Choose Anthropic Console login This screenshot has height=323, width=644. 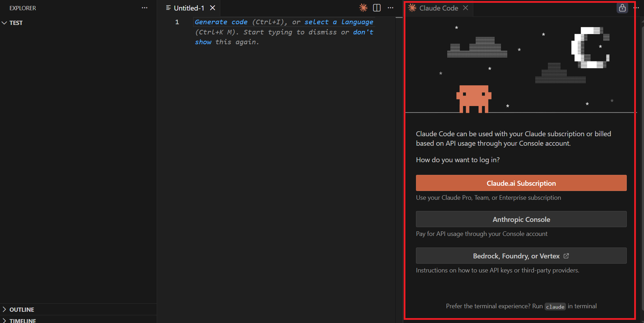point(521,219)
